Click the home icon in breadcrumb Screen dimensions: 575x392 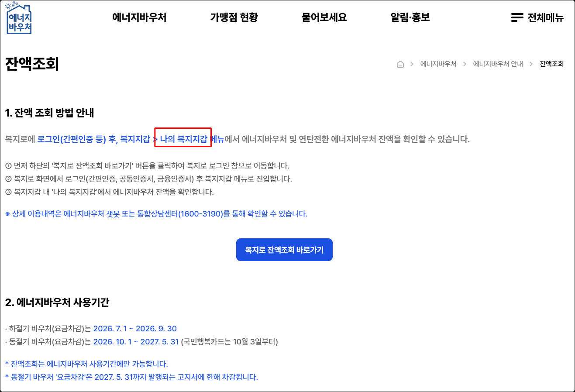click(x=400, y=64)
